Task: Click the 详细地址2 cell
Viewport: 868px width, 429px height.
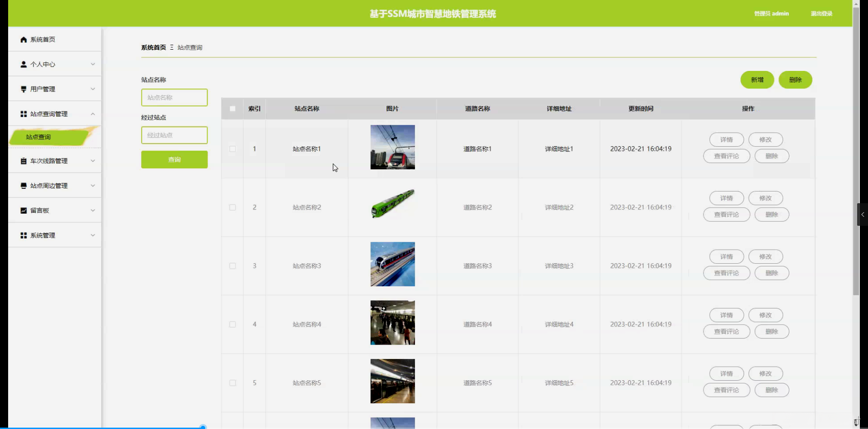Action: [x=559, y=208]
